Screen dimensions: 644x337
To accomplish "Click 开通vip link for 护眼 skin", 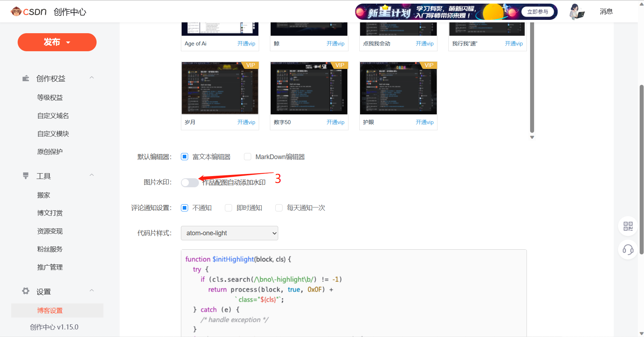I will point(425,122).
